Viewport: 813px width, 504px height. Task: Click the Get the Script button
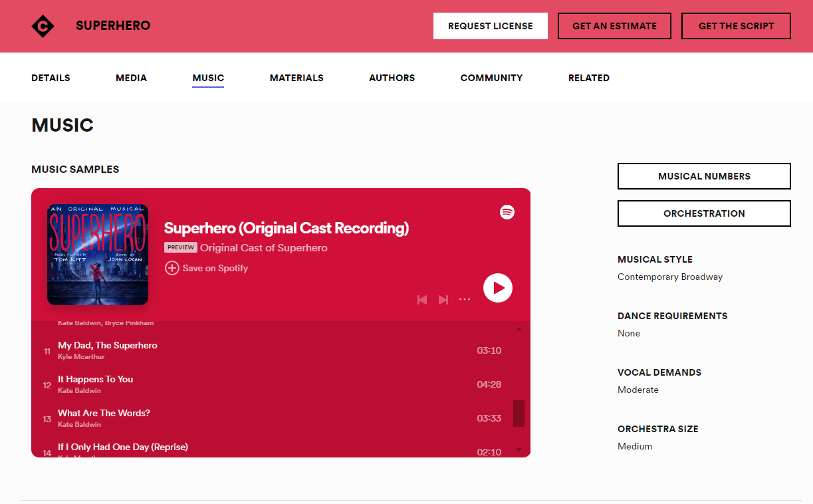737,26
